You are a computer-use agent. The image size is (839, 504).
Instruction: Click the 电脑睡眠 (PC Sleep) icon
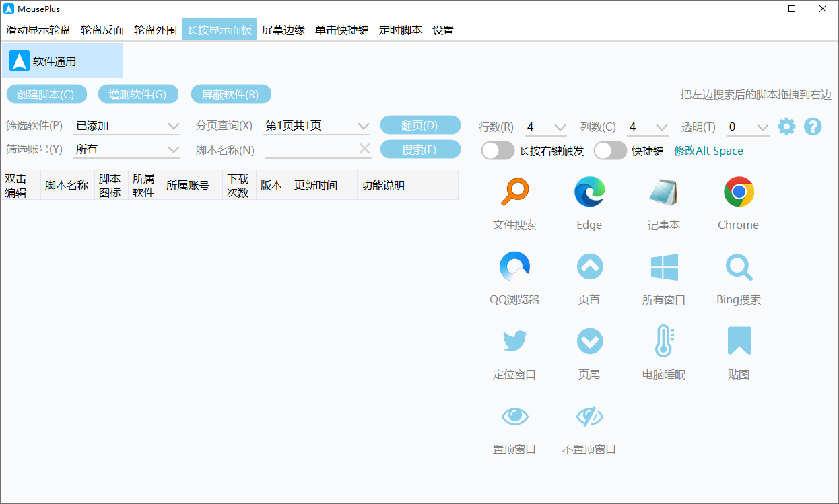click(x=664, y=340)
